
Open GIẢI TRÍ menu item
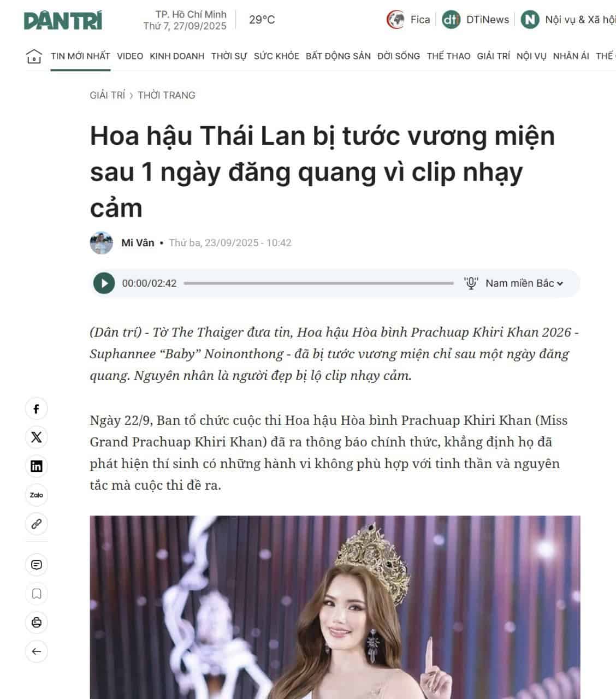click(x=493, y=56)
